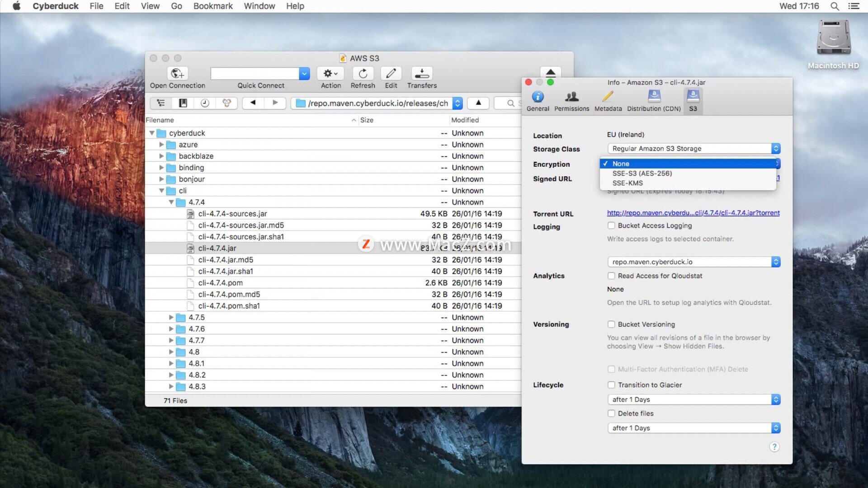Choose SSE-KMS encryption option
This screenshot has width=868, height=488.
click(x=688, y=183)
